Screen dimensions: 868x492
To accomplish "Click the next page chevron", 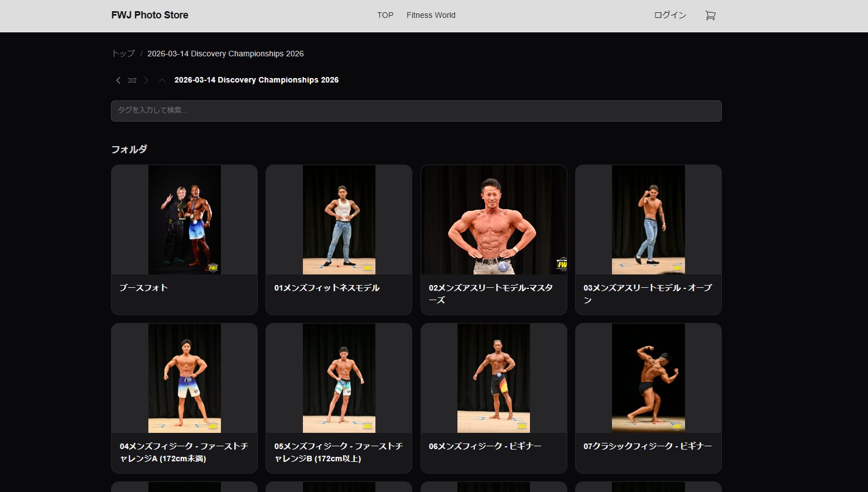I will coord(146,80).
